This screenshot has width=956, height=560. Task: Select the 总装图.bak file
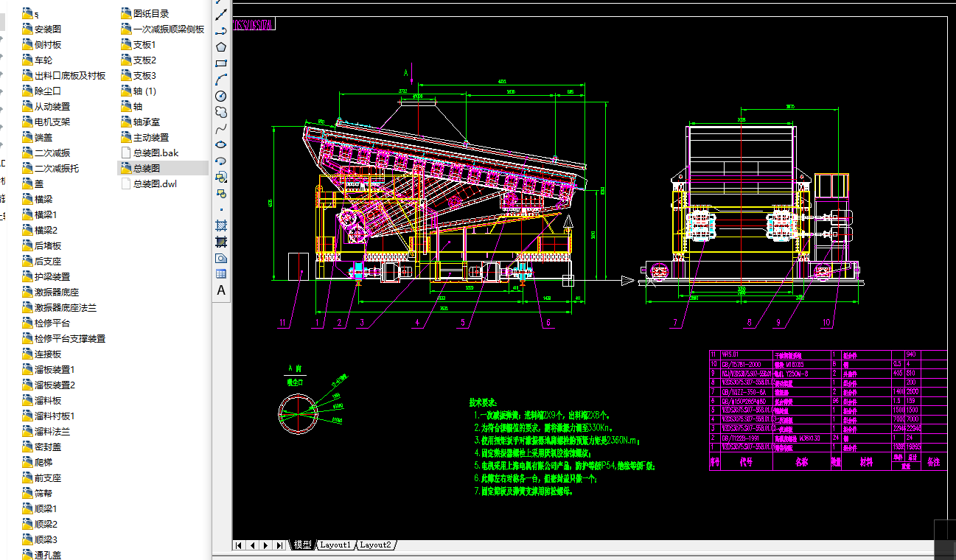156,153
